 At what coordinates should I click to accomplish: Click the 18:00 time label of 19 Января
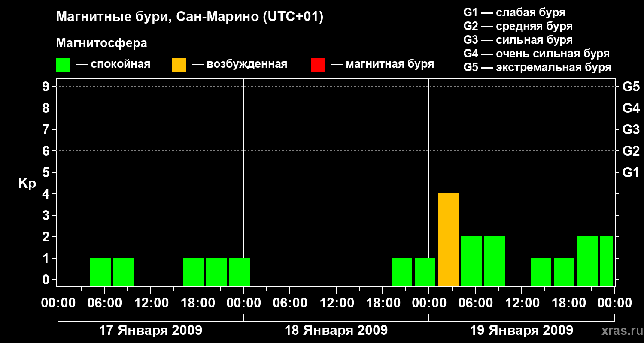pyautogui.click(x=568, y=303)
